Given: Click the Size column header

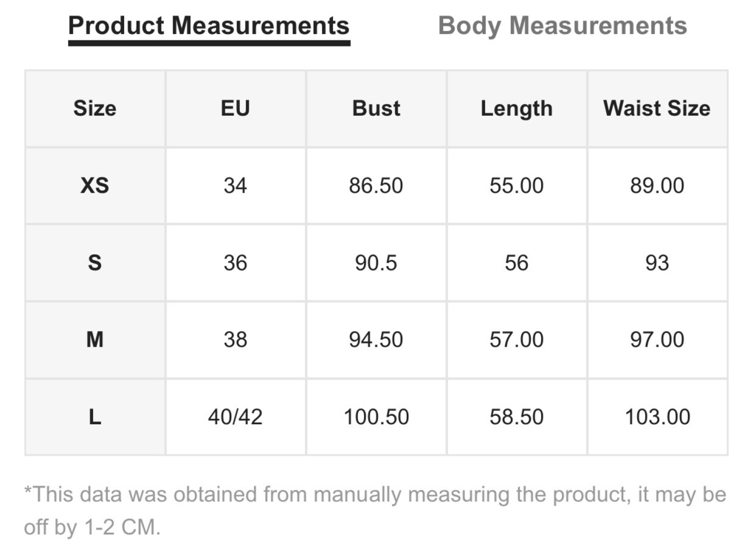Looking at the screenshot, I should (95, 109).
